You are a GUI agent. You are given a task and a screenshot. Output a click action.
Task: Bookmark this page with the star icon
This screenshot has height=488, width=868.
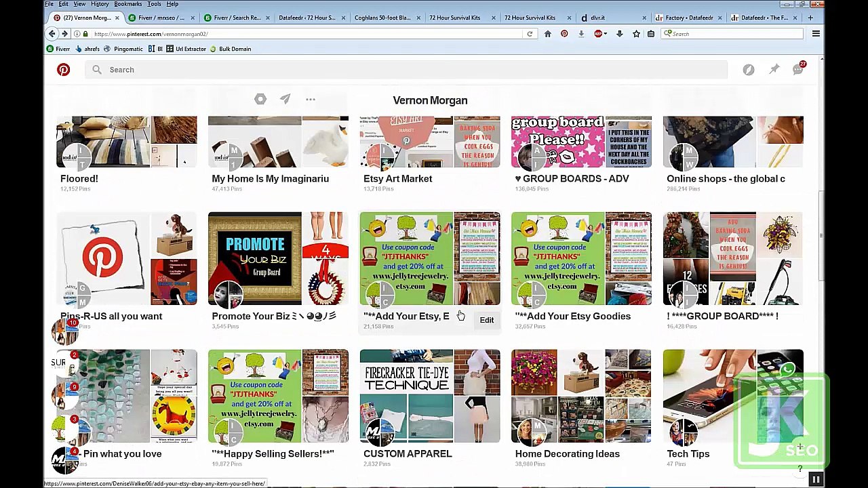point(636,34)
